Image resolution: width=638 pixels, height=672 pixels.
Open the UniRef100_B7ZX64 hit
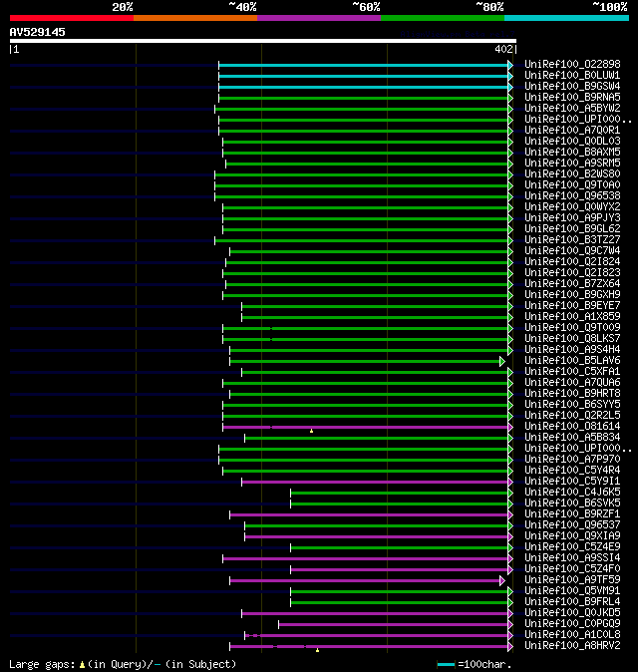[572, 284]
